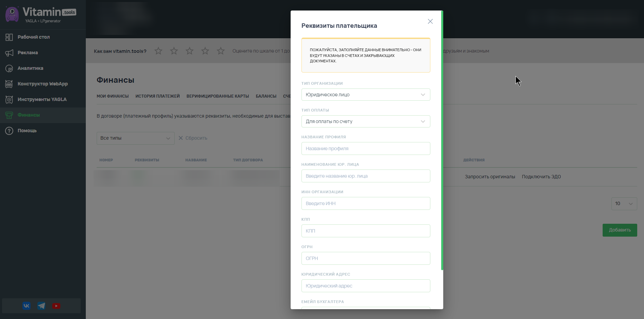644x319 pixels.
Task: Select Реклама menu label
Action: click(x=28, y=53)
